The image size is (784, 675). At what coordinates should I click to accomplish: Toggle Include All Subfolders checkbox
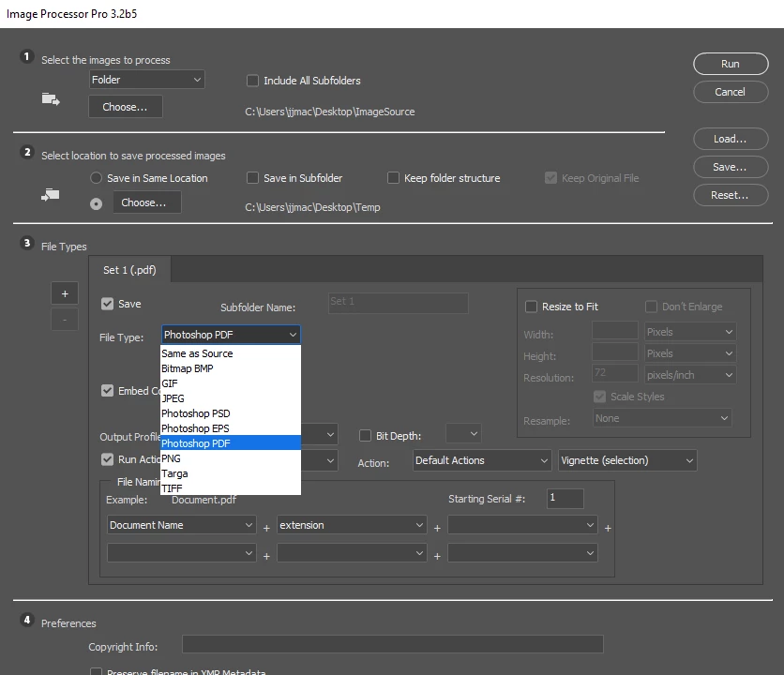coord(252,81)
